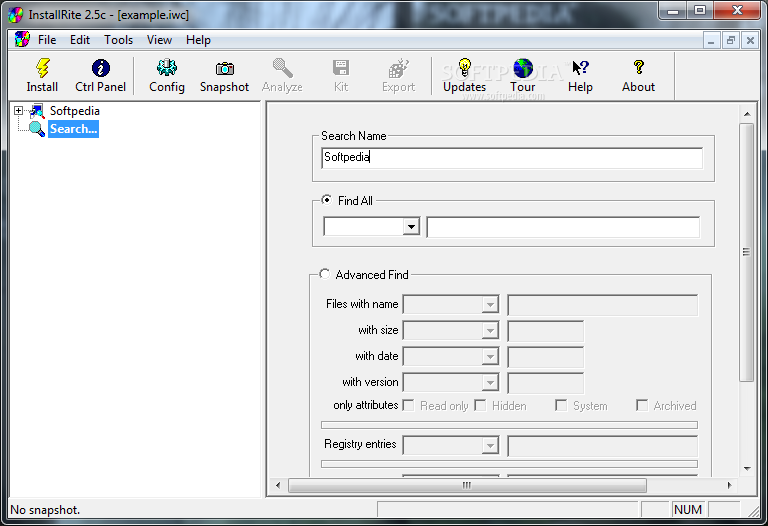Click the with size value field
This screenshot has height=526, width=768.
[546, 331]
